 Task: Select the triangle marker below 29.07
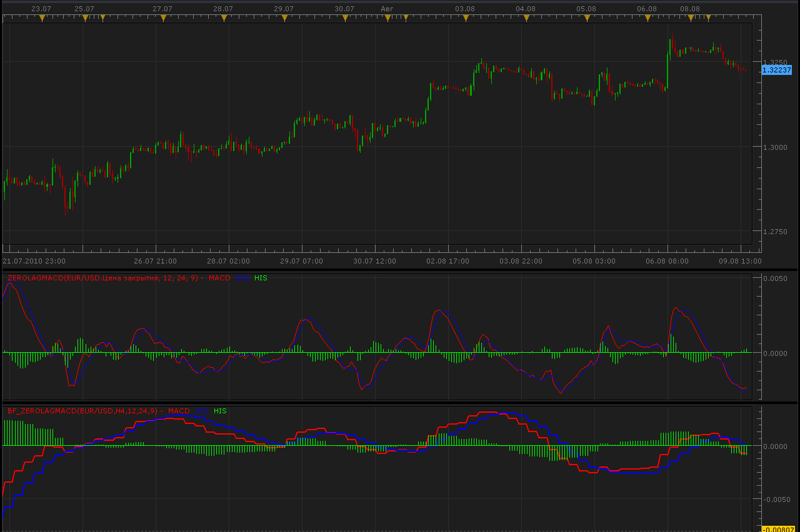pyautogui.click(x=284, y=19)
